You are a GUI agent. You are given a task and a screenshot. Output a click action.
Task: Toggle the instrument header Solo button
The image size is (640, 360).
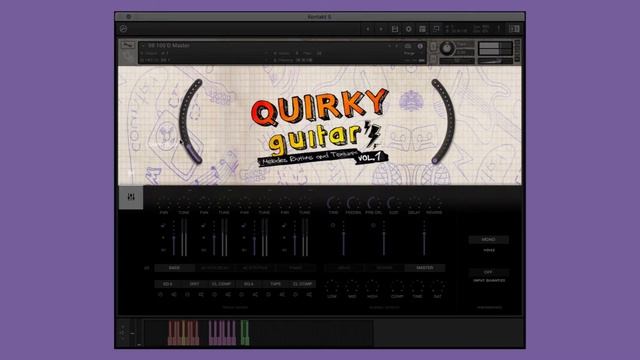433,46
